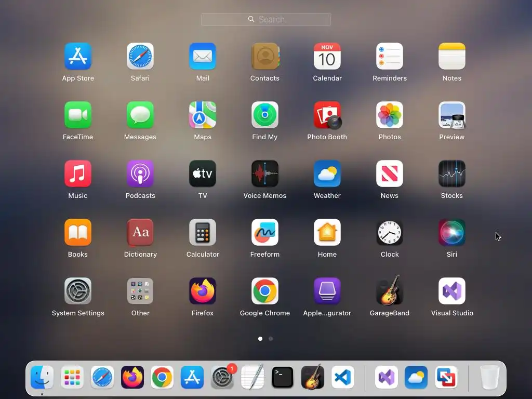Launch Safari from Launchpad grid

140,56
